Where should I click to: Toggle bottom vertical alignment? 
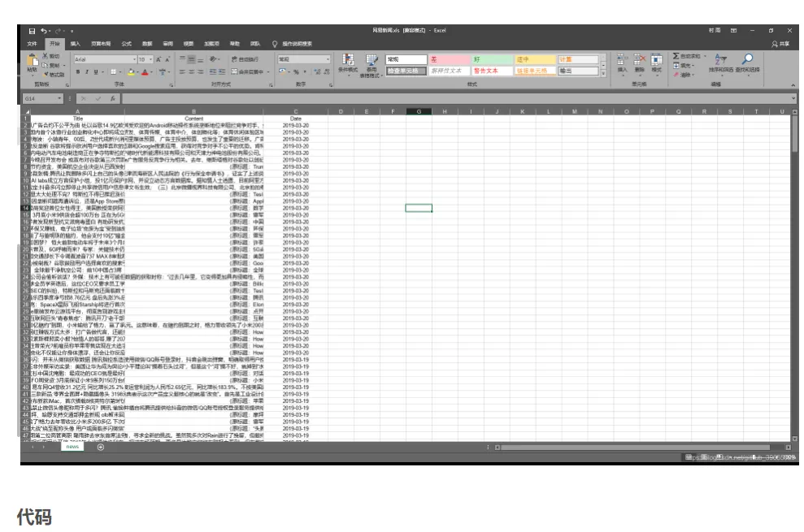(x=201, y=59)
